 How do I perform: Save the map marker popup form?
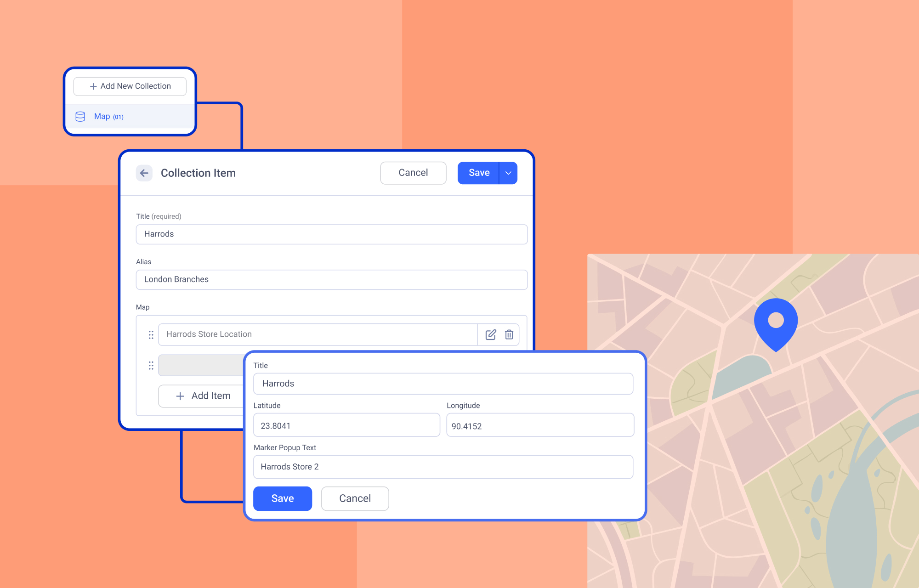coord(282,498)
